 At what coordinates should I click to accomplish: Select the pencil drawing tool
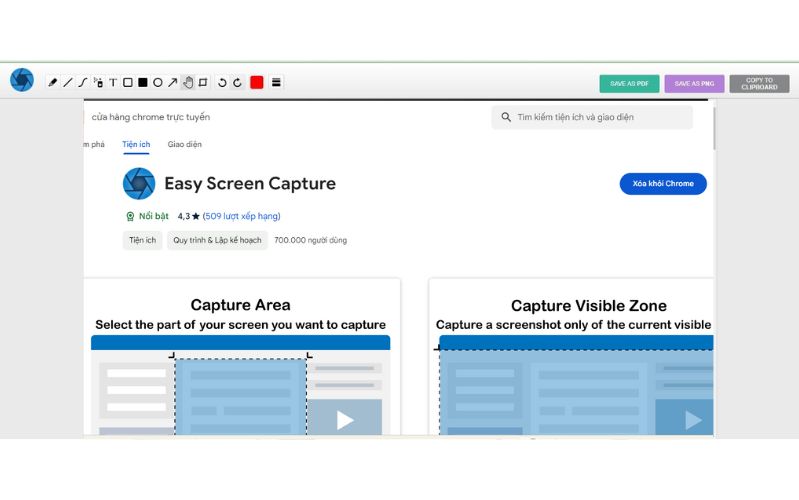[x=52, y=83]
